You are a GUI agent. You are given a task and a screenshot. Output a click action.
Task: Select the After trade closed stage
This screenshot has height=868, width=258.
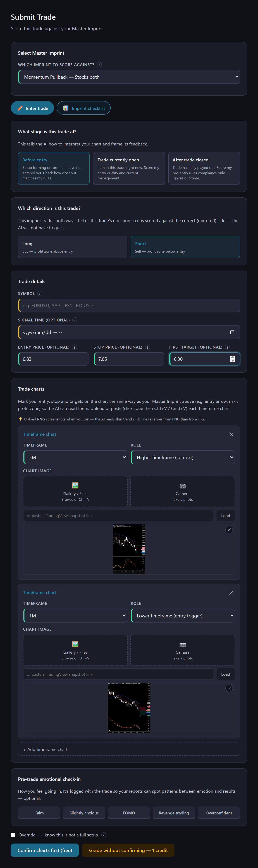pyautogui.click(x=204, y=169)
